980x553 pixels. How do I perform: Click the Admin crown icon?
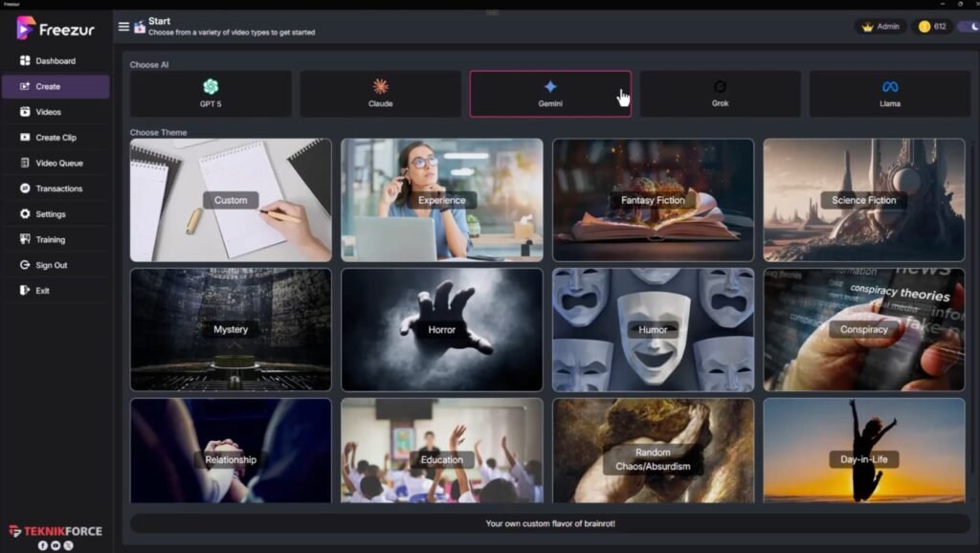point(868,27)
